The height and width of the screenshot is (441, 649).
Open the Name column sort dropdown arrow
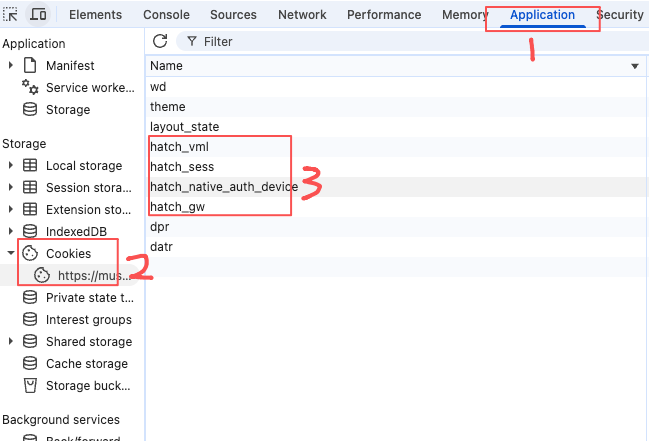click(x=635, y=66)
